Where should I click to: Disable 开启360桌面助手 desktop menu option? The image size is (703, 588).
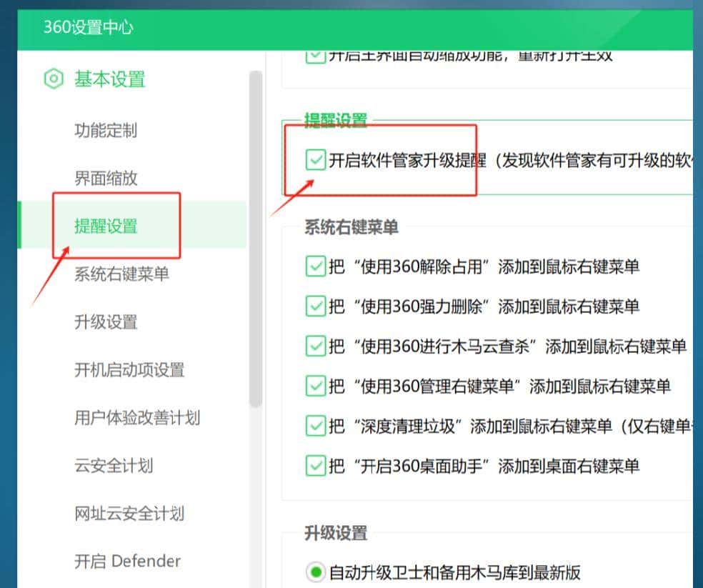315,466
